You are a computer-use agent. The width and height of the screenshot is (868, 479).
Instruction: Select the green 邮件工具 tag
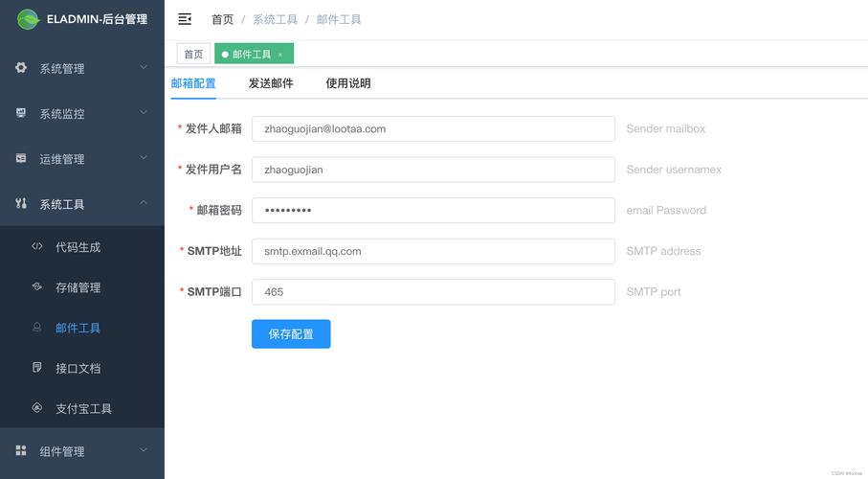click(255, 54)
